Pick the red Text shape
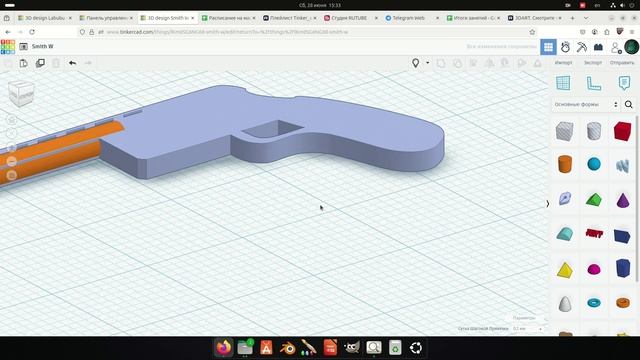The width and height of the screenshot is (640, 360). pos(594,233)
